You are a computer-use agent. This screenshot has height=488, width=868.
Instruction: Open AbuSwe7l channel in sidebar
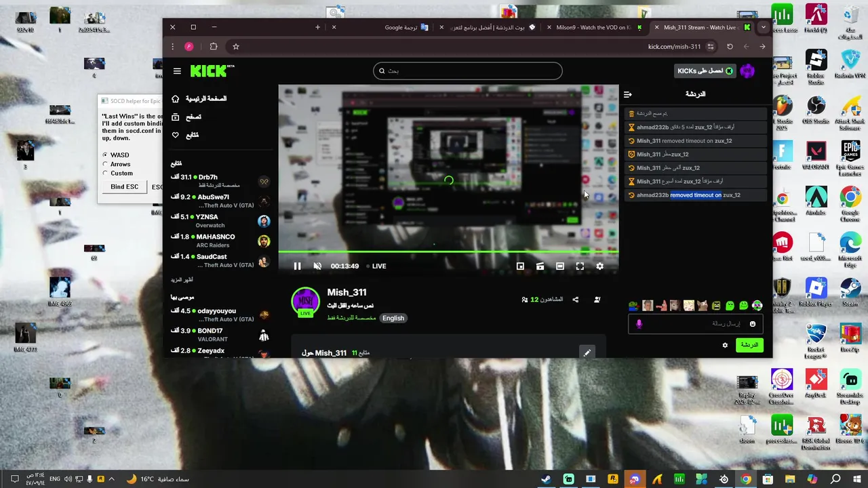point(221,201)
